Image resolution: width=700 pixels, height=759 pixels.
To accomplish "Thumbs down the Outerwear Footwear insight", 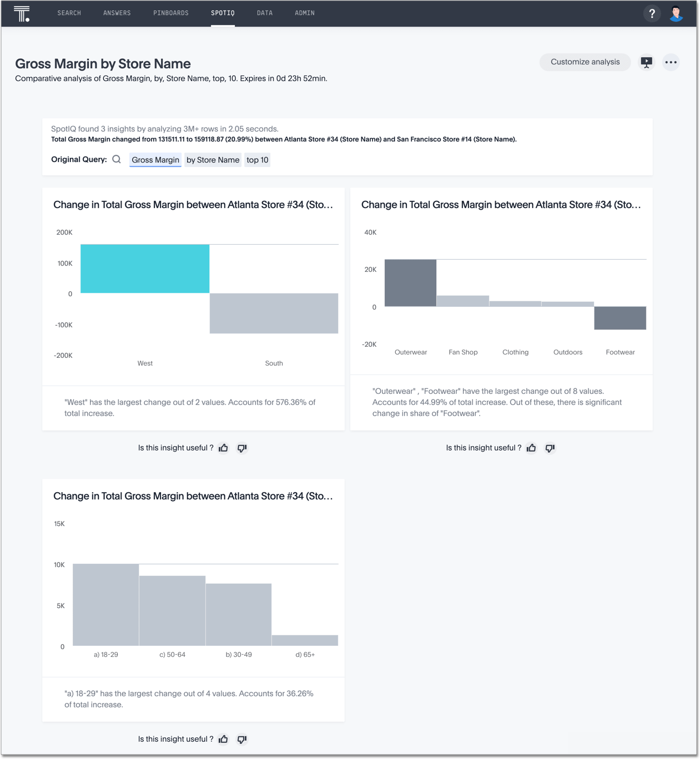I will pyautogui.click(x=550, y=448).
